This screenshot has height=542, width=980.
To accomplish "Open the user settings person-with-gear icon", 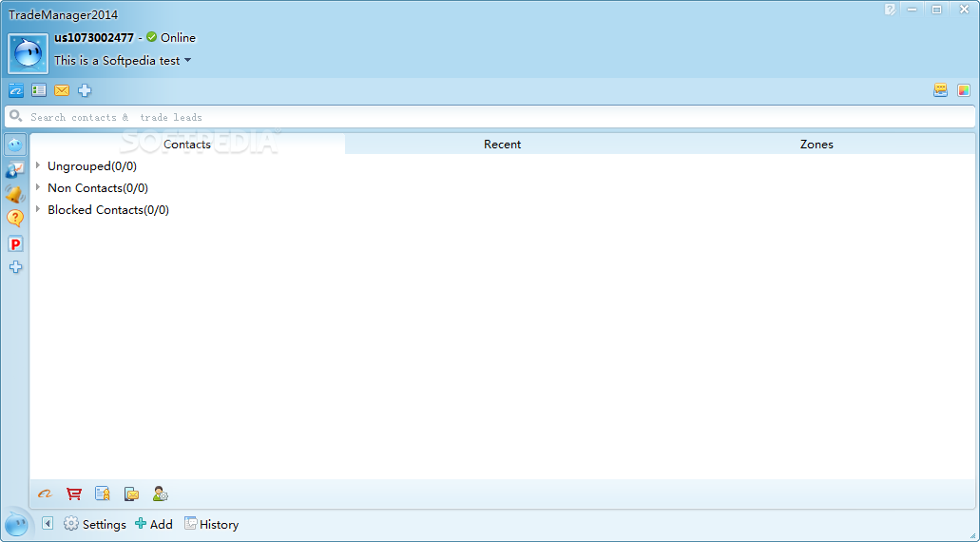I will tap(161, 494).
